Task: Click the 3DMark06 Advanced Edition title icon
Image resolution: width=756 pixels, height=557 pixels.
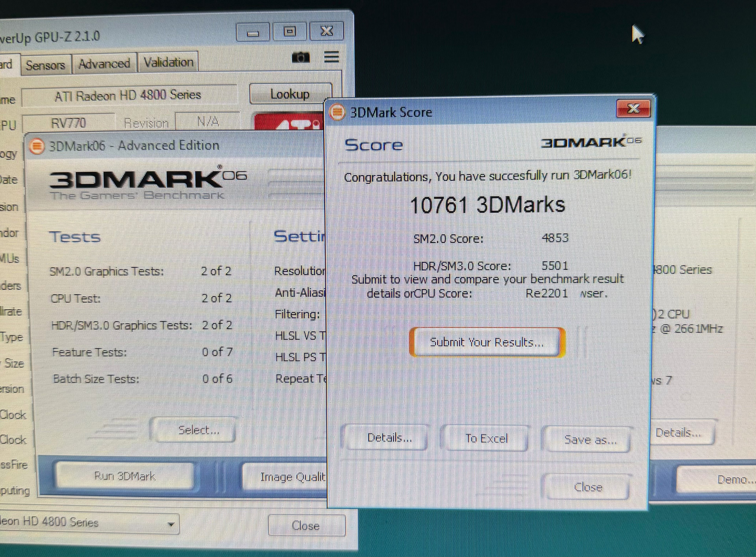Action: 37,146
